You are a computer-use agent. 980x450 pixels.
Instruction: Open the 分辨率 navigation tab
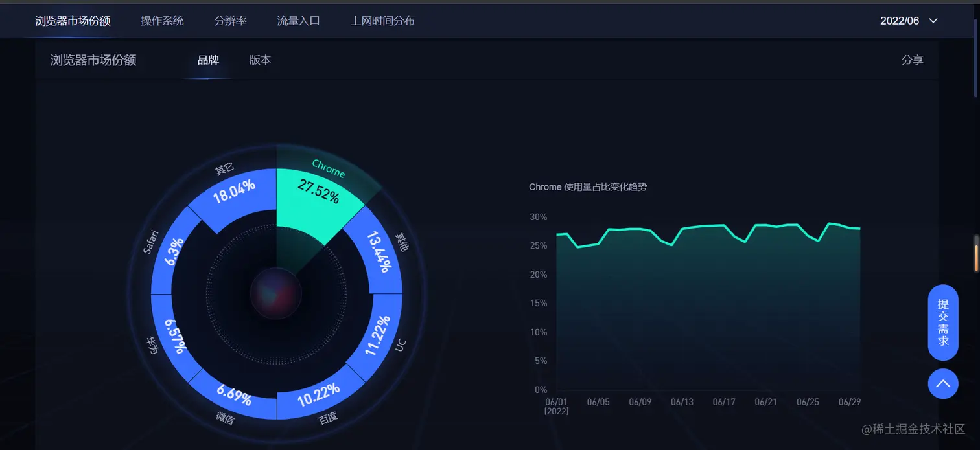(x=231, y=21)
